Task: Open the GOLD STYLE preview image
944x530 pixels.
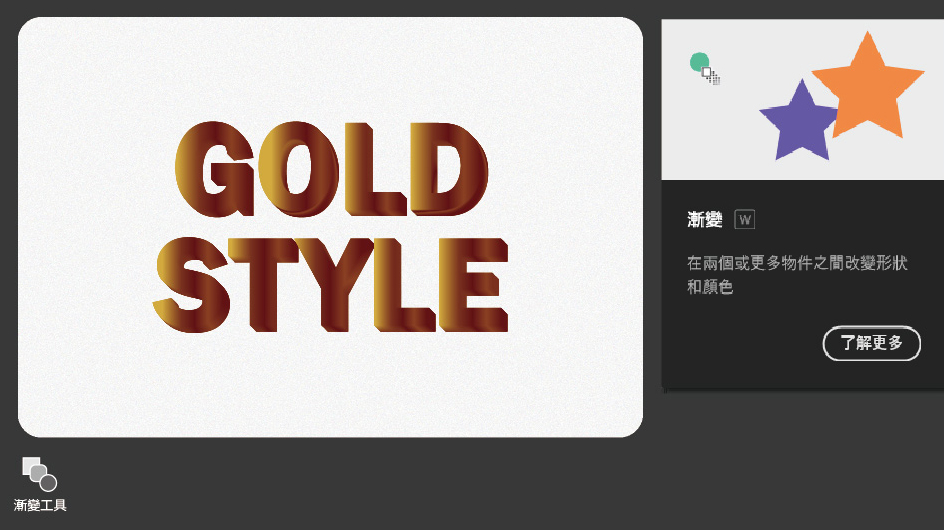Action: pyautogui.click(x=331, y=227)
